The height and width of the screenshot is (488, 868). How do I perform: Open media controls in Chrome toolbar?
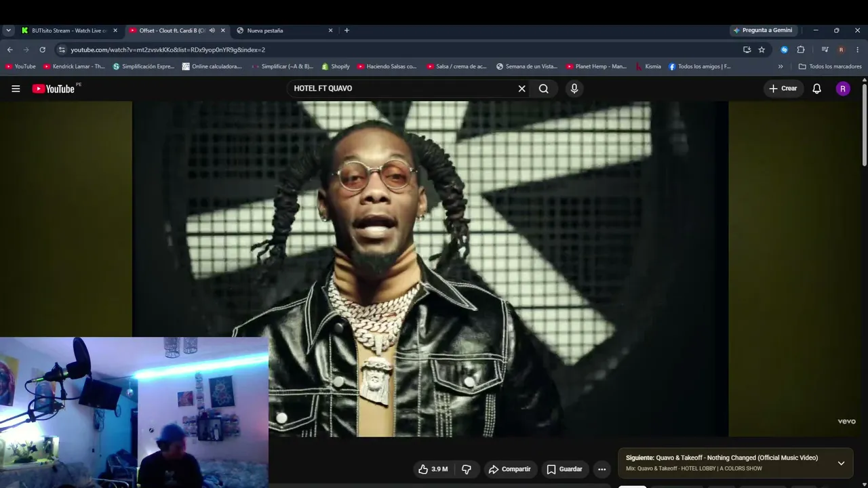tap(825, 49)
